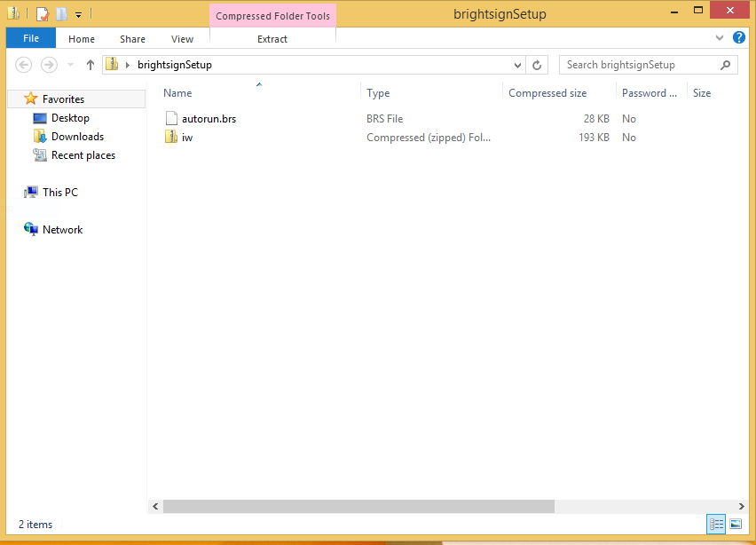
Task: Switch to the Share ribbon tab
Action: [x=132, y=39]
